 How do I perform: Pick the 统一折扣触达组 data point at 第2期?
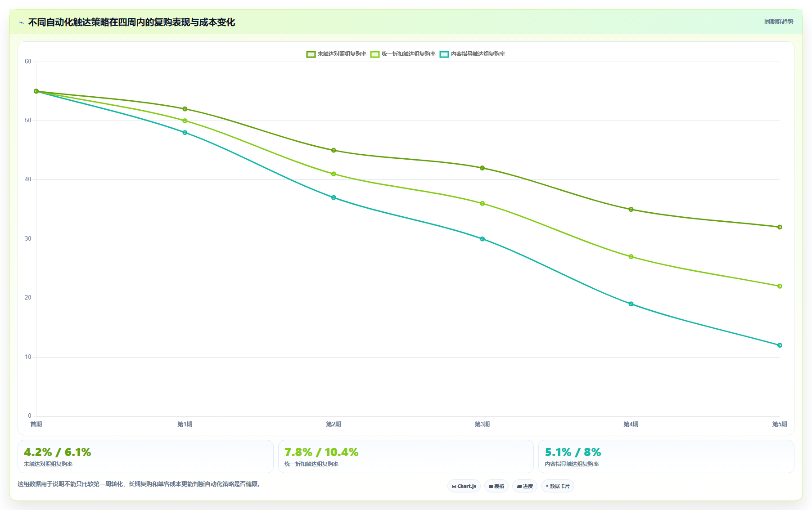(x=334, y=174)
